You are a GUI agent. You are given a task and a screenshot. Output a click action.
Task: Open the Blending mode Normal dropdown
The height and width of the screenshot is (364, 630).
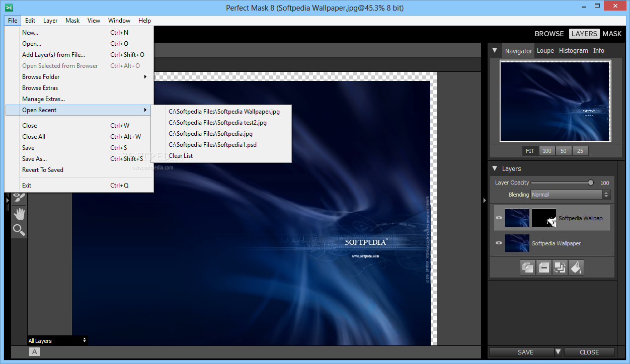pyautogui.click(x=570, y=195)
